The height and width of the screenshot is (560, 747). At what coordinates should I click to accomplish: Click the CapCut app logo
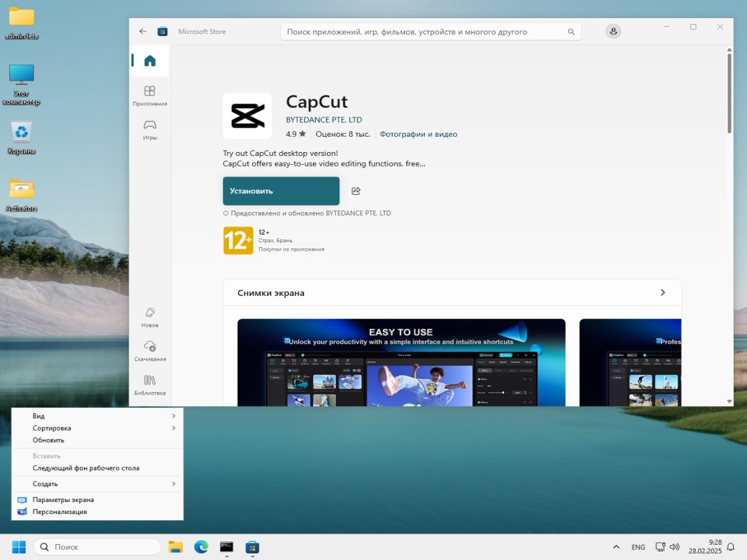click(x=247, y=116)
